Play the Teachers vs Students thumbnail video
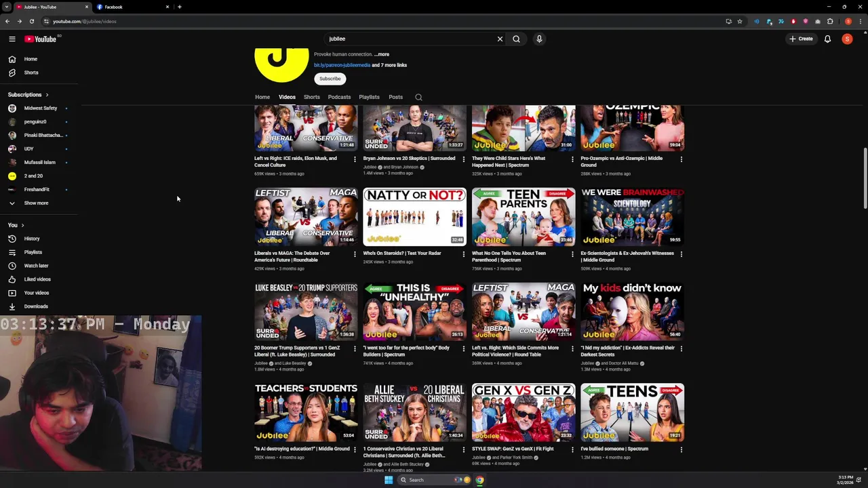This screenshot has width=868, height=488. (306, 412)
